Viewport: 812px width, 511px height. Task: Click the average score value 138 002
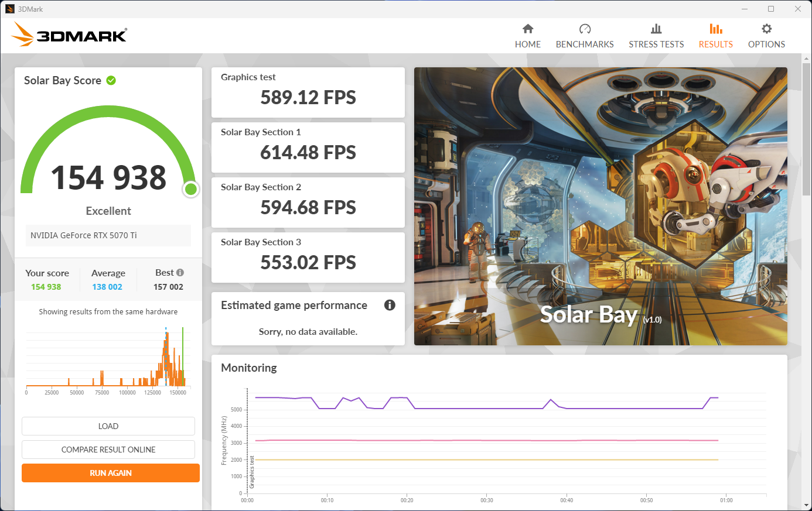[x=107, y=287]
